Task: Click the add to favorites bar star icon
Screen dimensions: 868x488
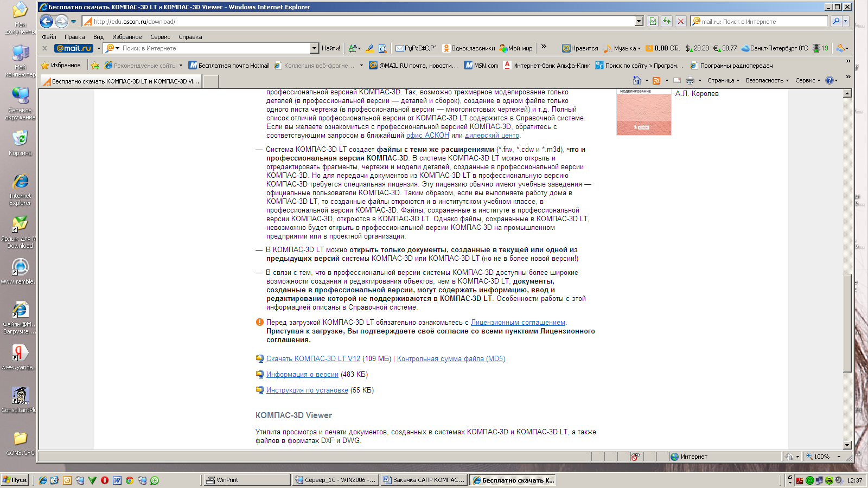Action: pyautogui.click(x=95, y=65)
